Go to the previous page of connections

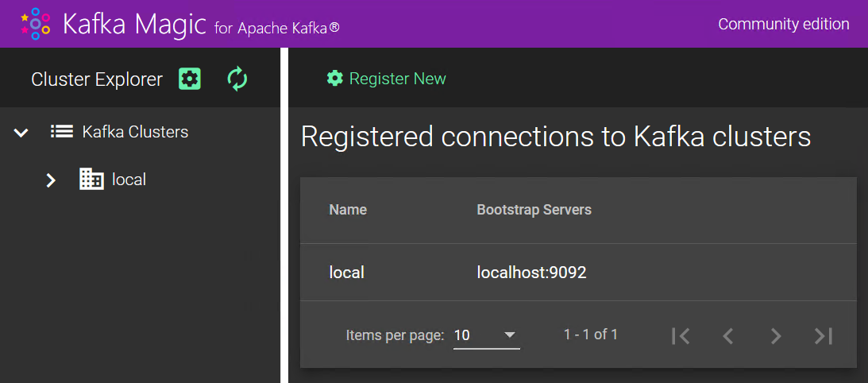tap(728, 335)
